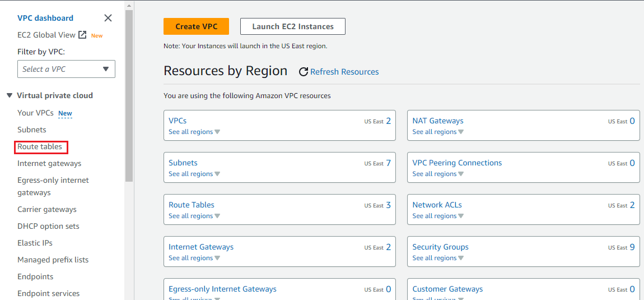Open VPC dashboard in the sidebar
The image size is (644, 300).
pos(45,18)
